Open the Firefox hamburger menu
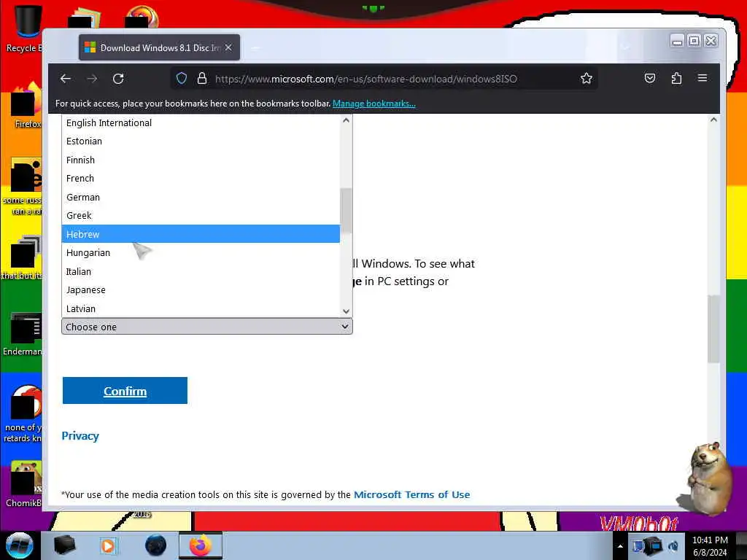Screen dimensions: 747x560 point(703,78)
